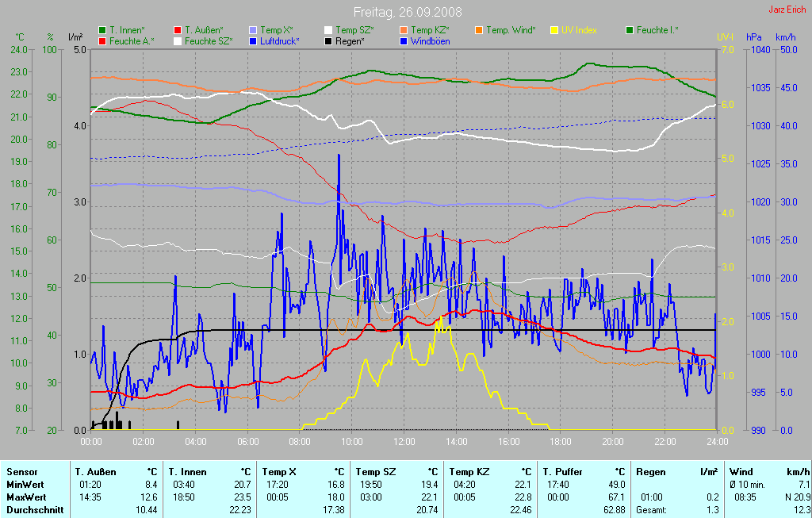
Task: Click the orange Temp KZ legend swatch
Action: tap(404, 30)
